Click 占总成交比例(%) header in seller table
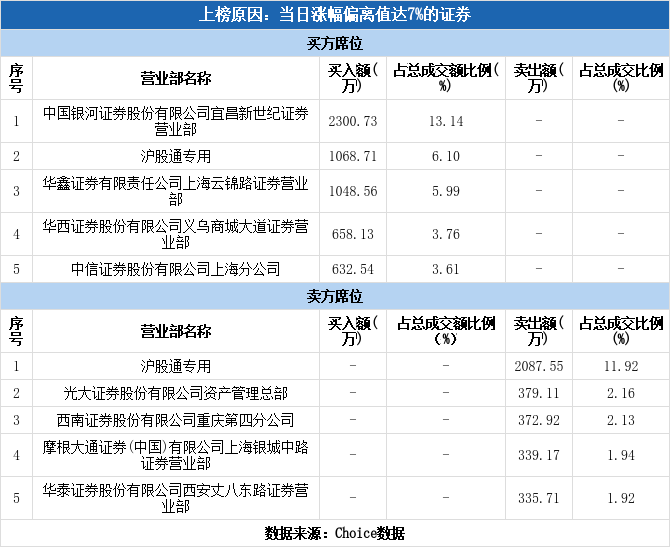This screenshot has height=547, width=670. coord(621,331)
